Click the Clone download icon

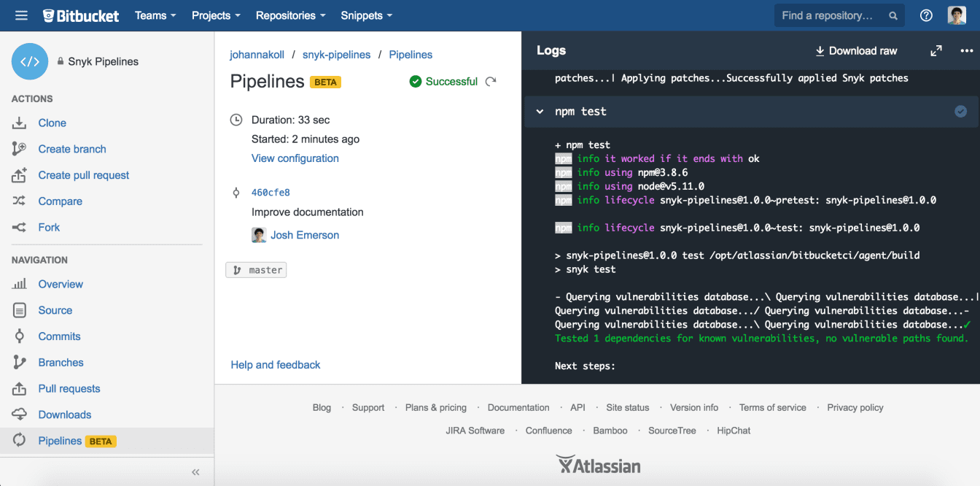(x=20, y=123)
